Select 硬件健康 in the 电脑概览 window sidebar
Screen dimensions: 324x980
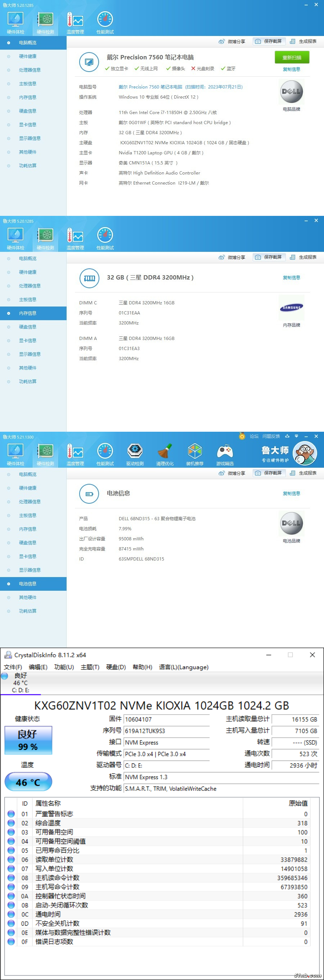point(33,56)
